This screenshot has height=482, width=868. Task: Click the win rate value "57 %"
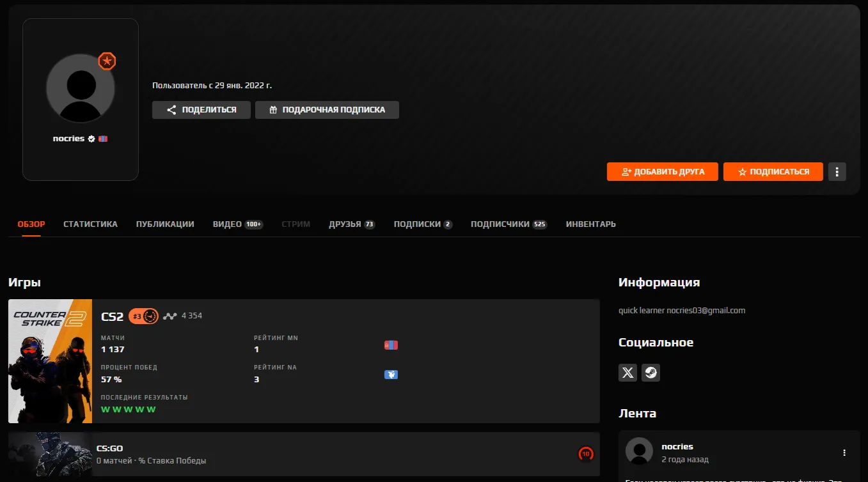[111, 380]
